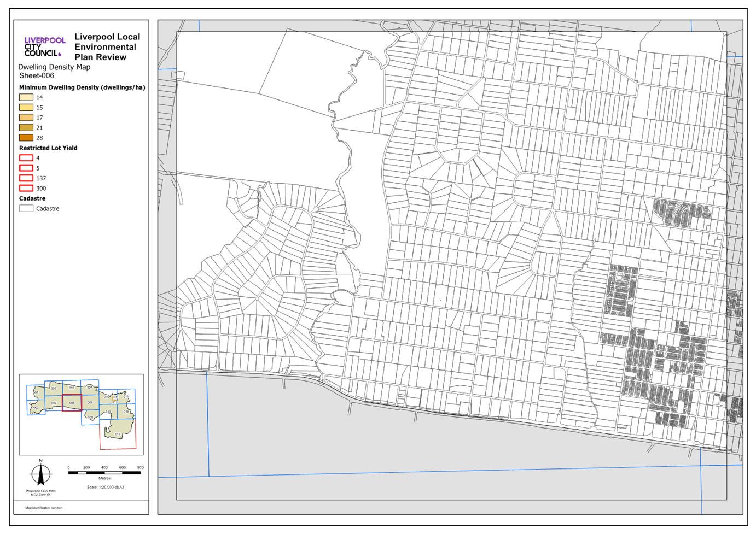Click the bold 'Cadastre' legend heading

tap(32, 198)
